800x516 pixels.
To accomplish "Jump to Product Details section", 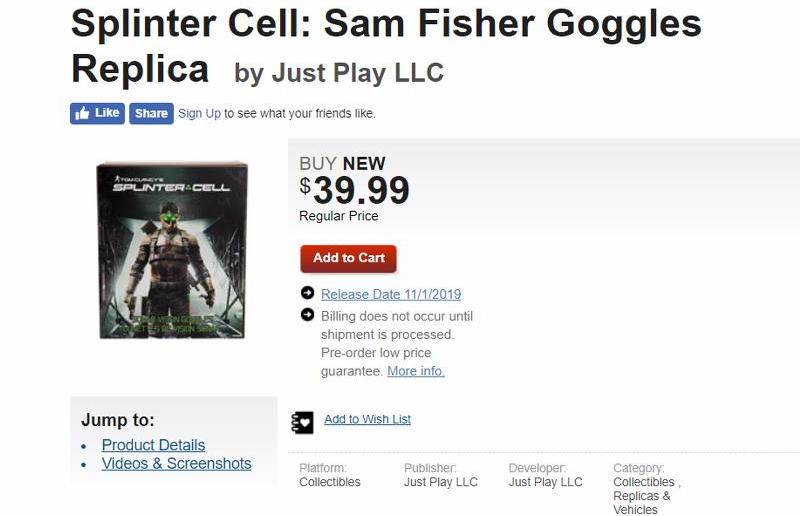I will tap(153, 445).
